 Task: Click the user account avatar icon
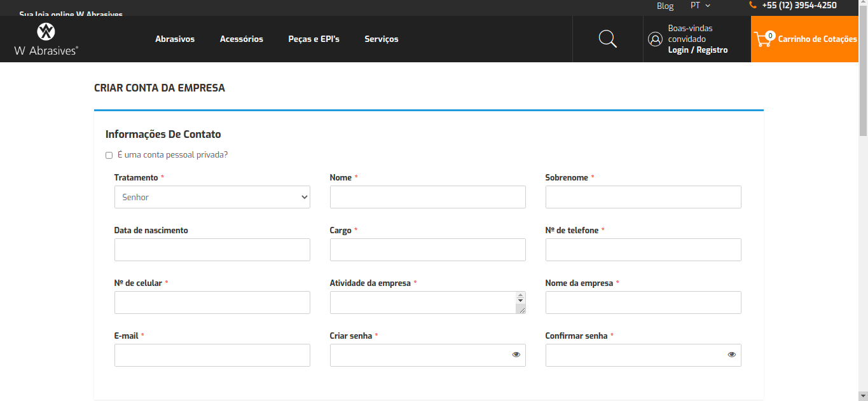655,39
